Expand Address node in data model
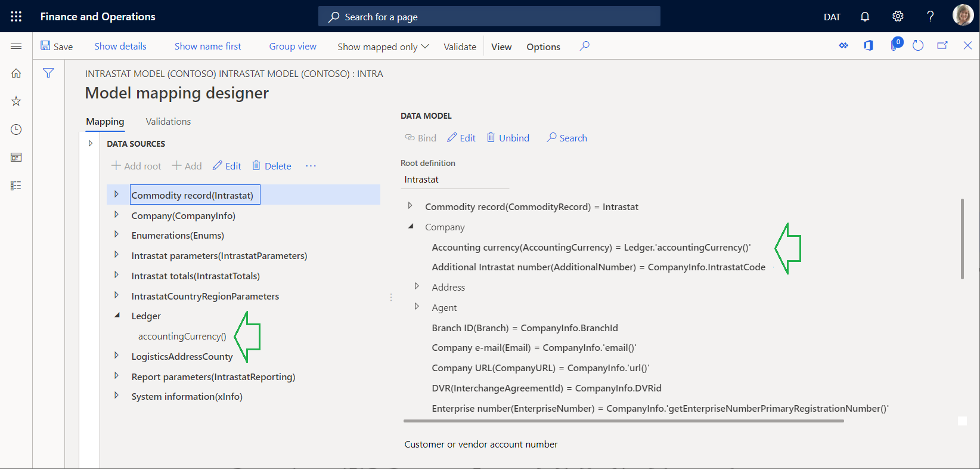Image resolution: width=980 pixels, height=469 pixels. (x=417, y=286)
